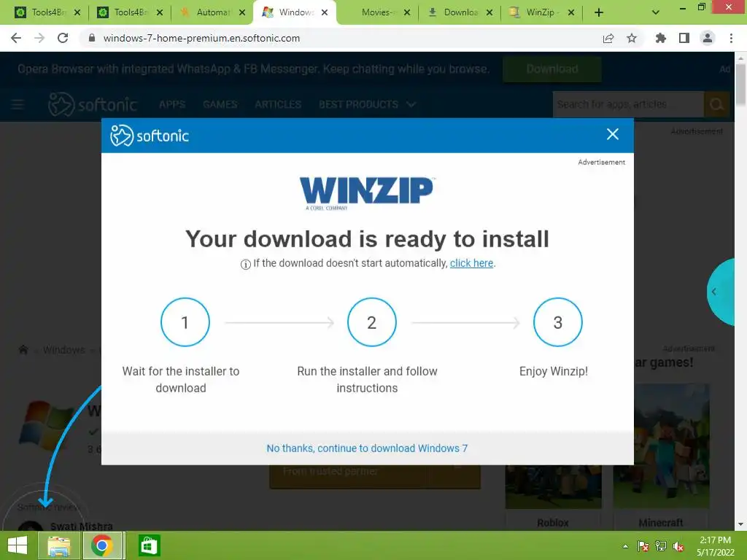Click Opera ad Download button
Image resolution: width=747 pixels, height=560 pixels.
click(x=551, y=69)
